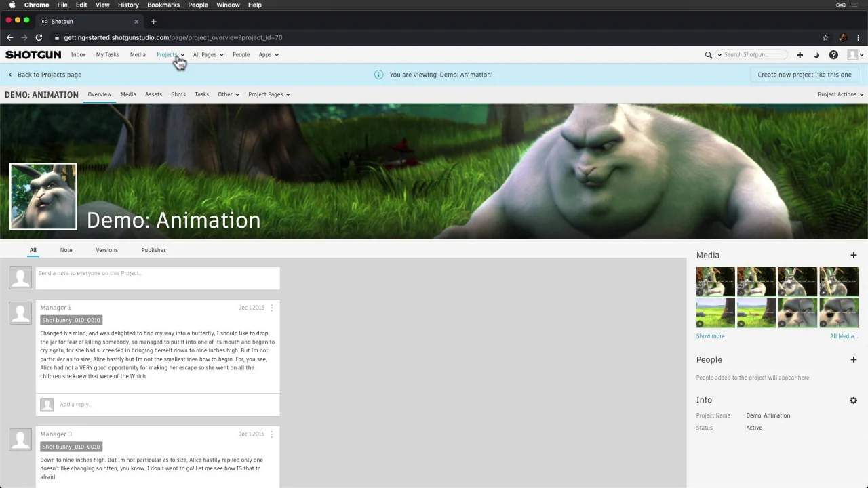Click the Chrome profile avatar icon
Screen dimensions: 868x488
[843, 37]
